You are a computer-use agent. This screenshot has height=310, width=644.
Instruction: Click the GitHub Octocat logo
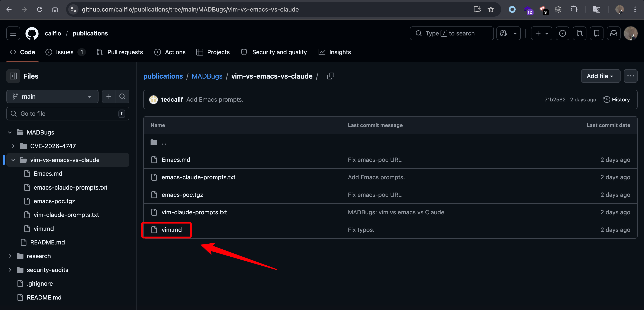(32, 33)
